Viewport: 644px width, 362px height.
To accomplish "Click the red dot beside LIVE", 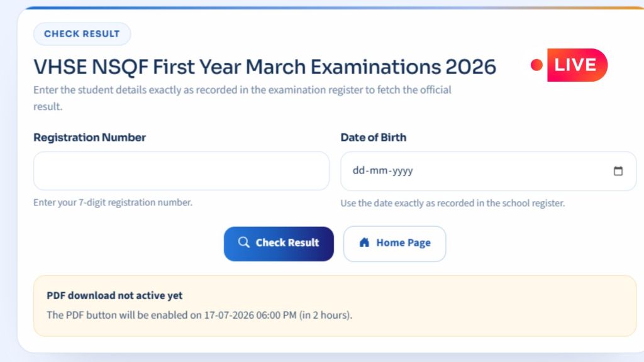I will pos(536,65).
